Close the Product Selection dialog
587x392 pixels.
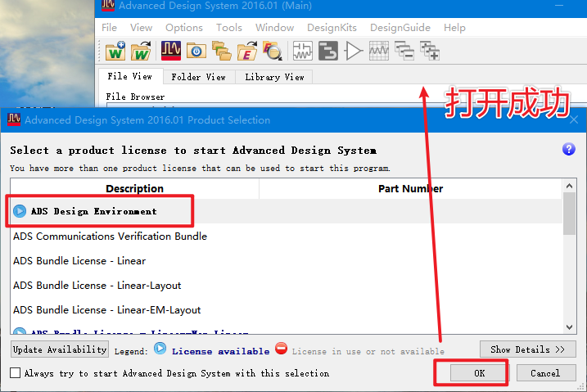click(x=574, y=120)
